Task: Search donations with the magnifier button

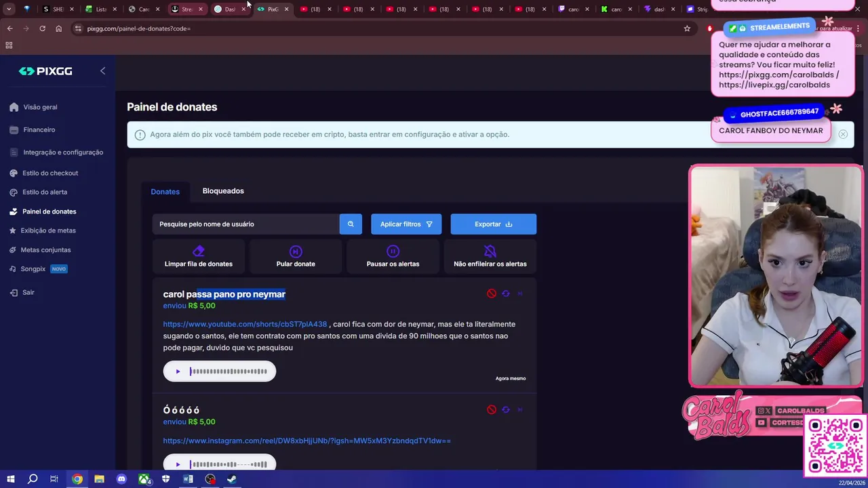Action: point(351,224)
